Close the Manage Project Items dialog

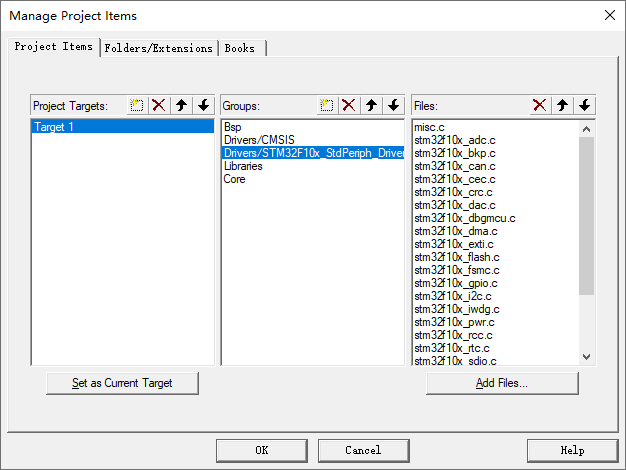pos(610,15)
